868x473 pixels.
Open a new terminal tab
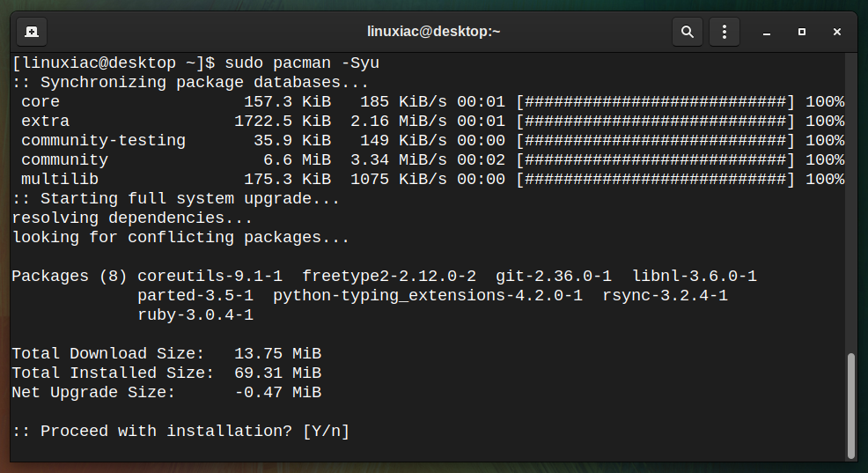32,32
